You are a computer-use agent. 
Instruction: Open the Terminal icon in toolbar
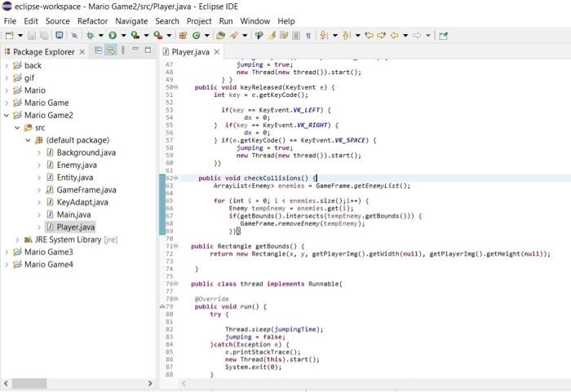click(x=60, y=35)
